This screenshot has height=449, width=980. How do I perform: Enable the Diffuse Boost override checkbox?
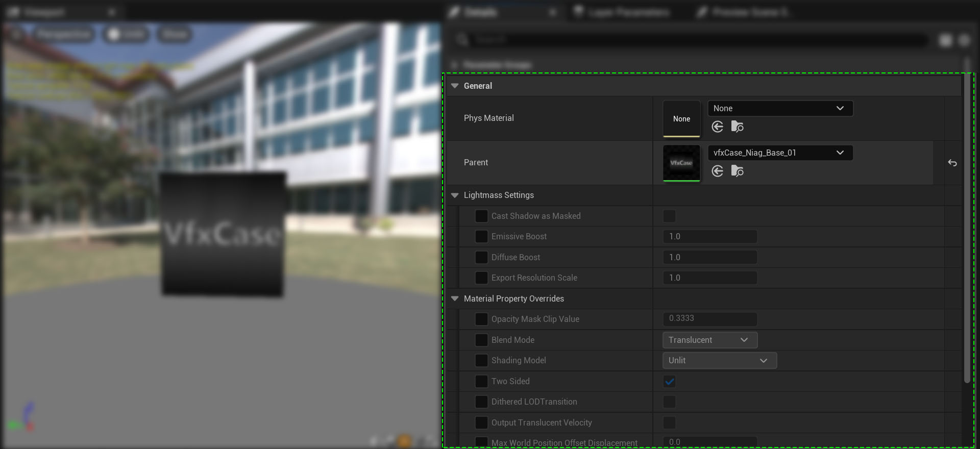coord(481,257)
